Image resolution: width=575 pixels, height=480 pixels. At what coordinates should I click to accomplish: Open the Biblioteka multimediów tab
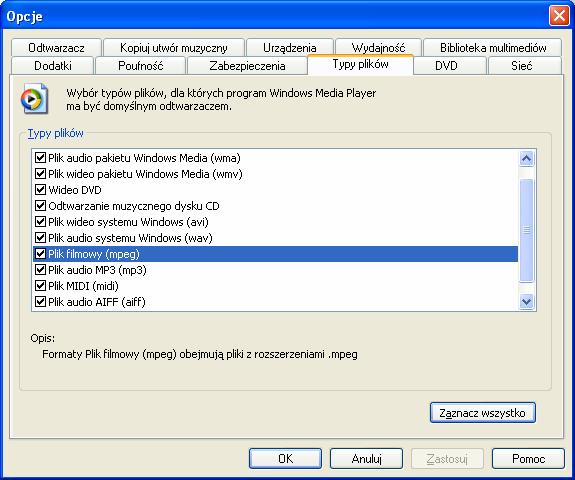pos(493,48)
